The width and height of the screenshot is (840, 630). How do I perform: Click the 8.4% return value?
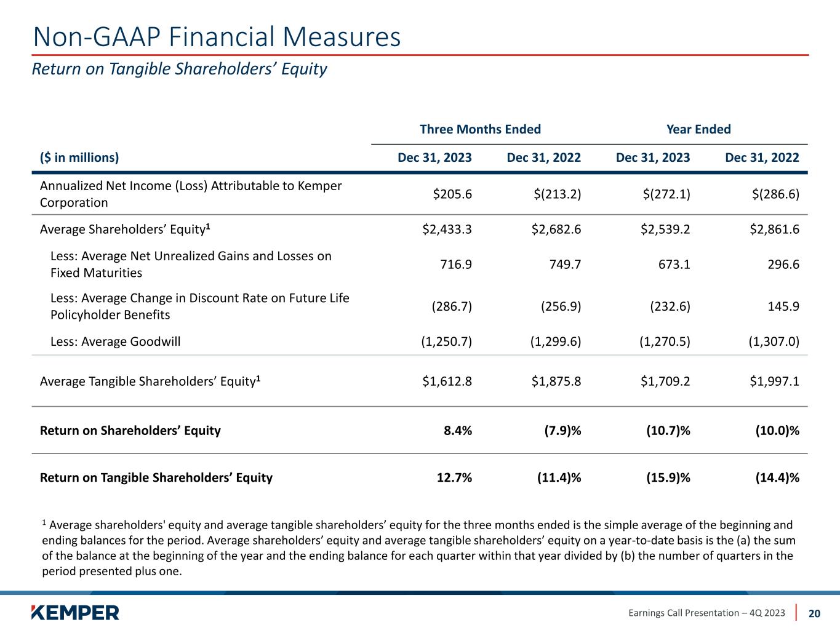(458, 430)
